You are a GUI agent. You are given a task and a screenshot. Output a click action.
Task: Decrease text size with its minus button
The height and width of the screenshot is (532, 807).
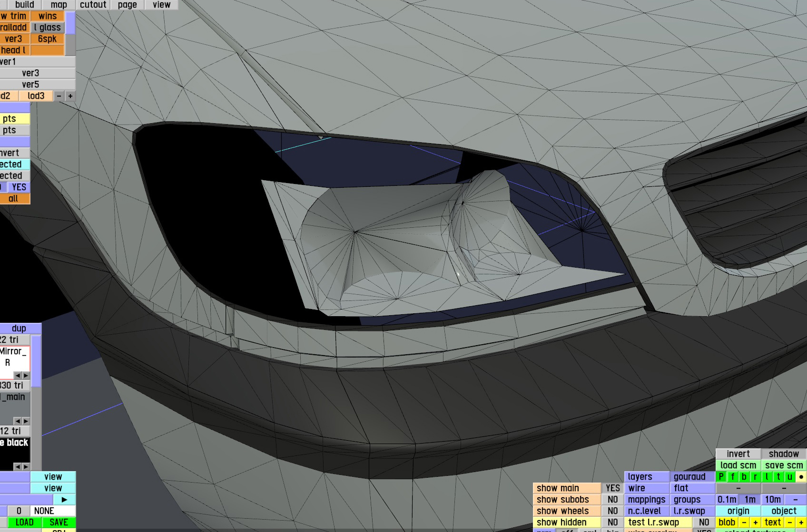[x=790, y=522]
